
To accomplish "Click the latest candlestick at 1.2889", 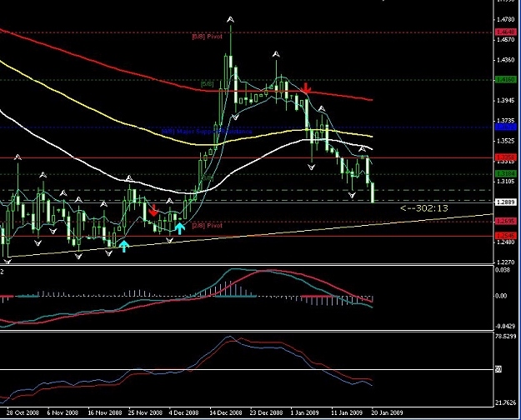I will tap(373, 192).
